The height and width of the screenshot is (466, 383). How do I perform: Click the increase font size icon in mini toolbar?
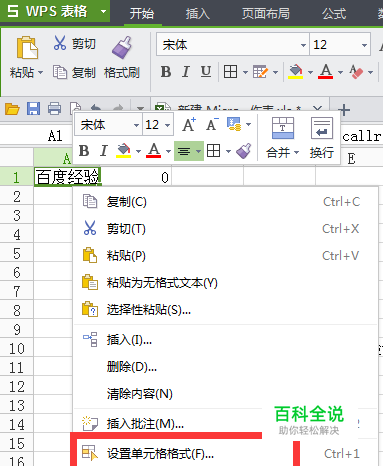[189, 125]
